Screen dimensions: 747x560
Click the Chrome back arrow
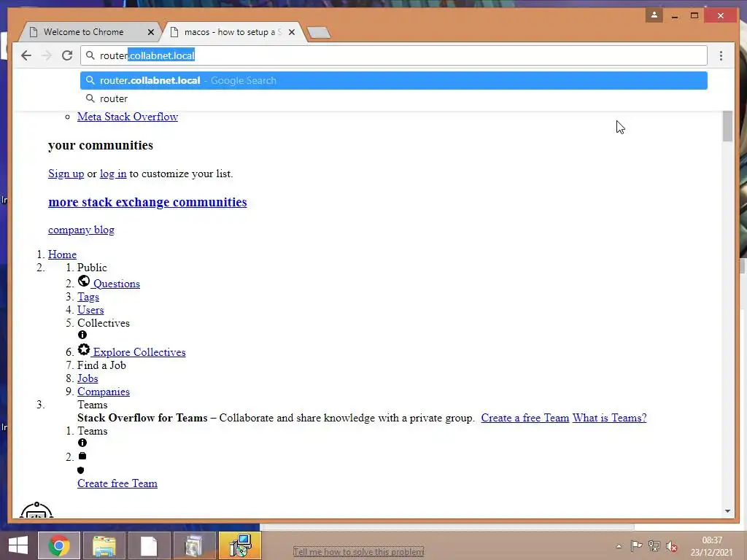tap(26, 55)
